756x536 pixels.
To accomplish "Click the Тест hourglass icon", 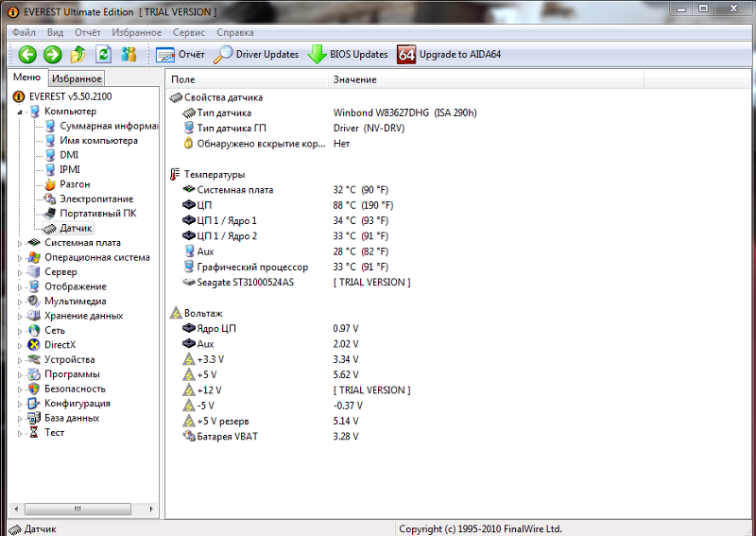I will tap(34, 432).
